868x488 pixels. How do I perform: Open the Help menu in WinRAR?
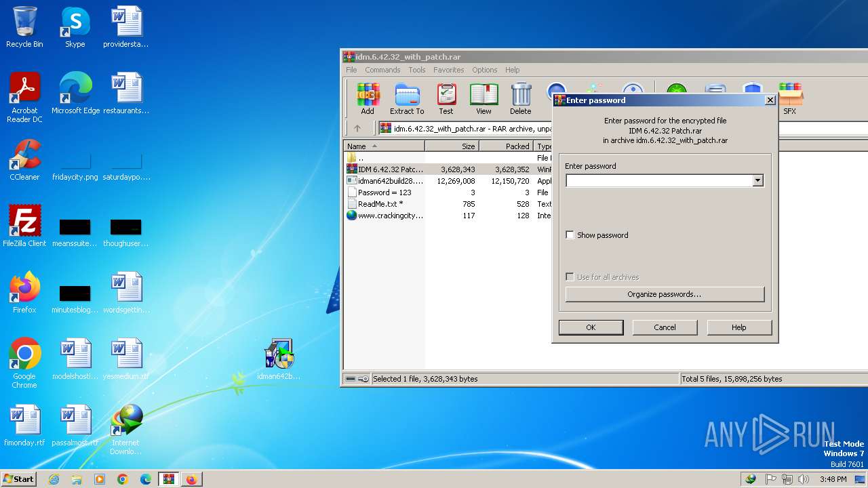point(513,70)
